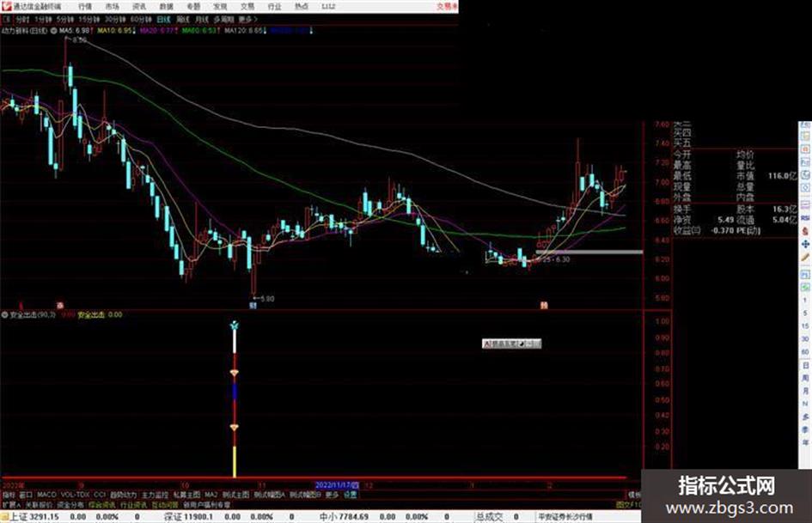
Task: Select the 日线 daily period tab
Action: coord(163,19)
